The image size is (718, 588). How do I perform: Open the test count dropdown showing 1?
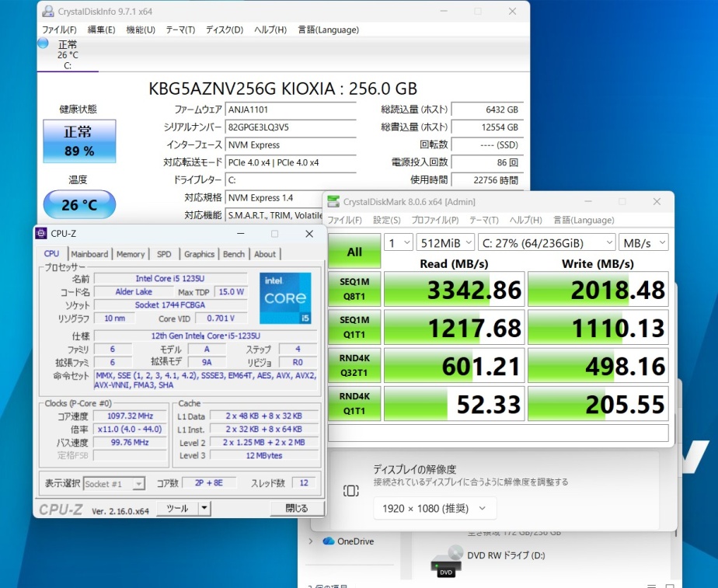(x=399, y=243)
